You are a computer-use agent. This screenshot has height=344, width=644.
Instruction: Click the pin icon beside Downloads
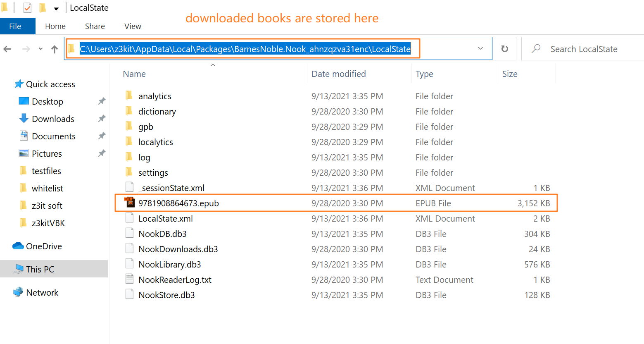coord(102,119)
